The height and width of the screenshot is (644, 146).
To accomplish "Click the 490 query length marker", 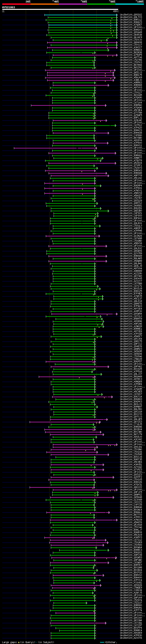I will pos(115,11).
